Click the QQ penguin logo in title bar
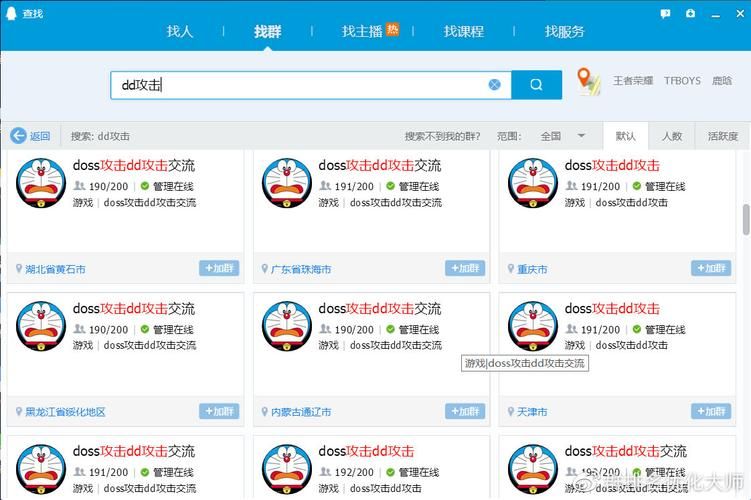The width and height of the screenshot is (751, 500). (11, 13)
